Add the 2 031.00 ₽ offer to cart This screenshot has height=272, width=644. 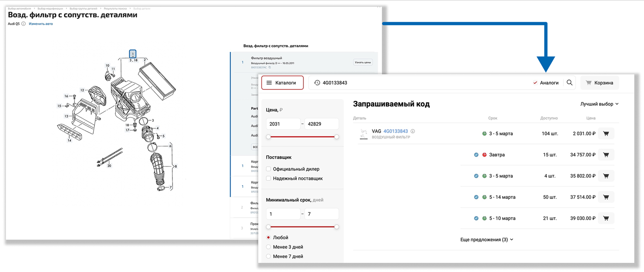(x=606, y=133)
